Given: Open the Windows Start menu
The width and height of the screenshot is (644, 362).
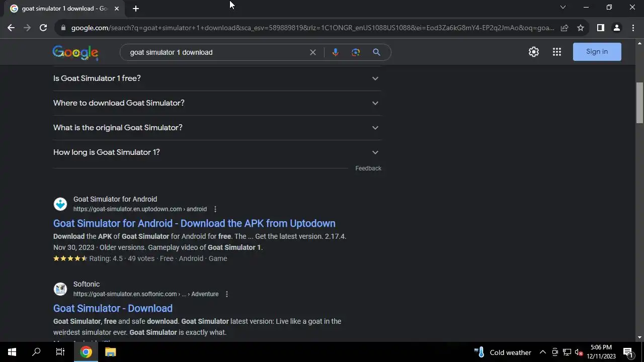Looking at the screenshot, I should pos(12,352).
